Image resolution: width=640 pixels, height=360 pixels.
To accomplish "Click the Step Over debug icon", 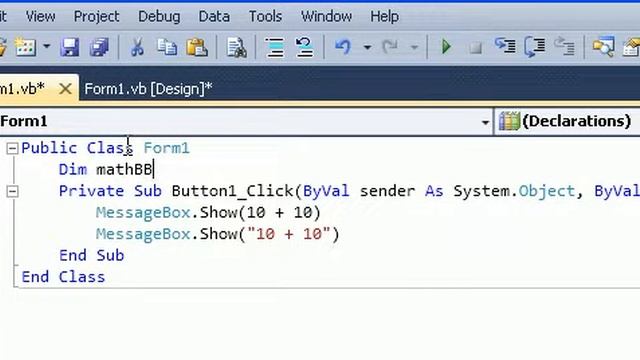I will 534,46.
